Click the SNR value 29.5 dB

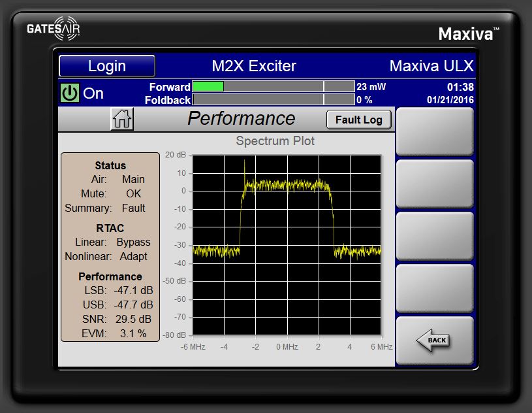(x=133, y=319)
